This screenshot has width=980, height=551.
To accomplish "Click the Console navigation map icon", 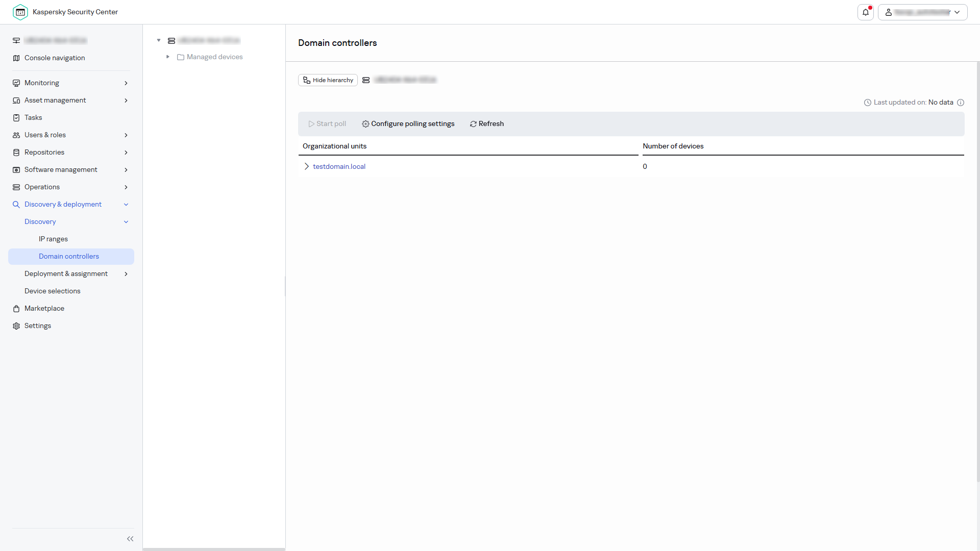I will pyautogui.click(x=16, y=58).
